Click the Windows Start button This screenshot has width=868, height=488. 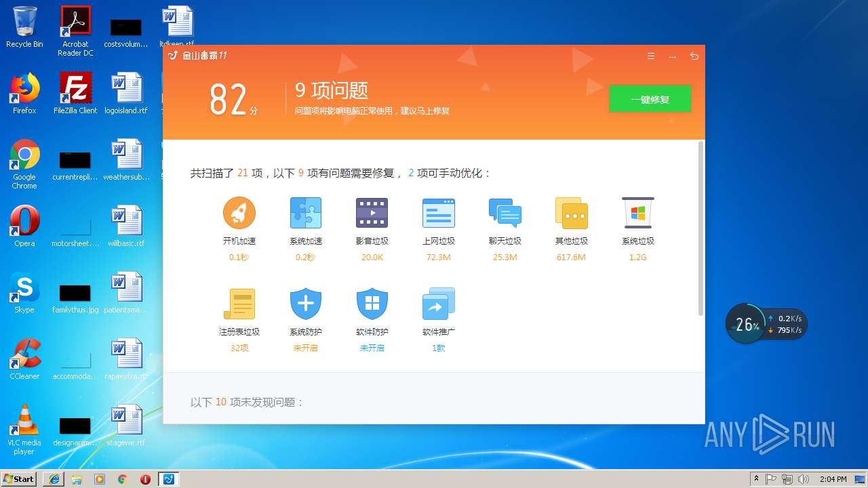coord(18,479)
